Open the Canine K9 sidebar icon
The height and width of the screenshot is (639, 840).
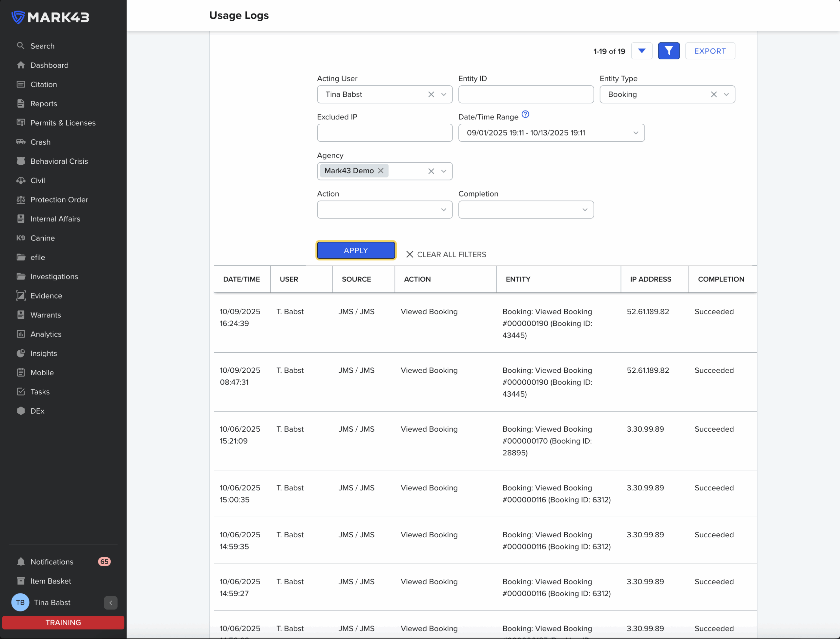21,238
